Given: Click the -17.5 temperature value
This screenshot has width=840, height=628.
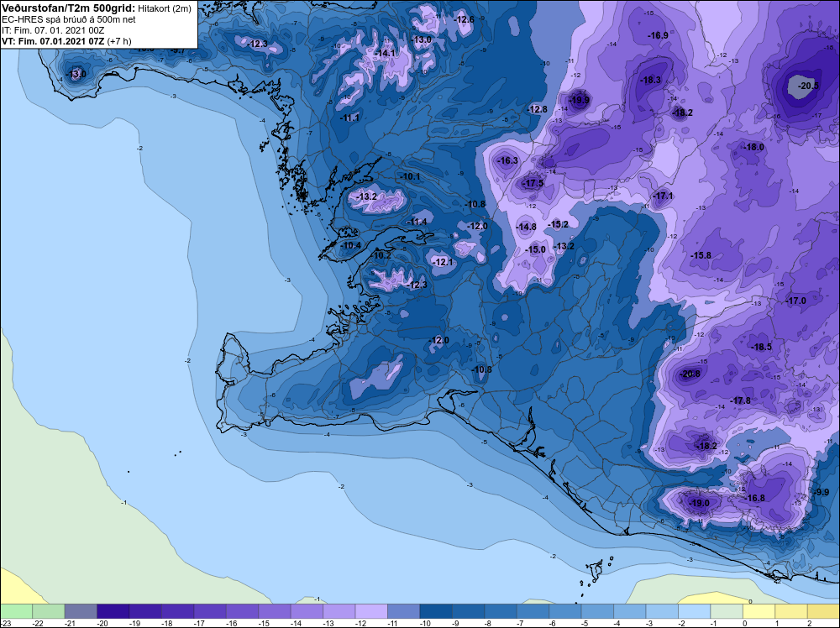Looking at the screenshot, I should tap(533, 184).
